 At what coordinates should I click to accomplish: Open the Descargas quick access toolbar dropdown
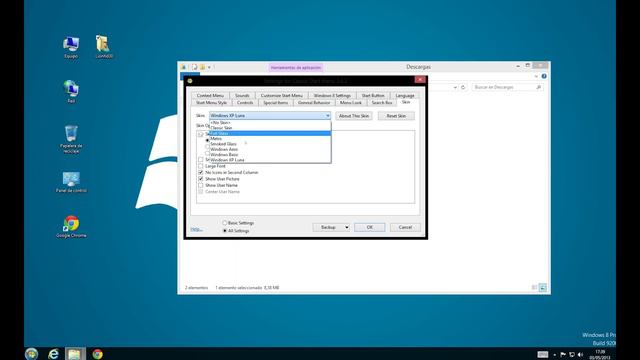[209, 67]
